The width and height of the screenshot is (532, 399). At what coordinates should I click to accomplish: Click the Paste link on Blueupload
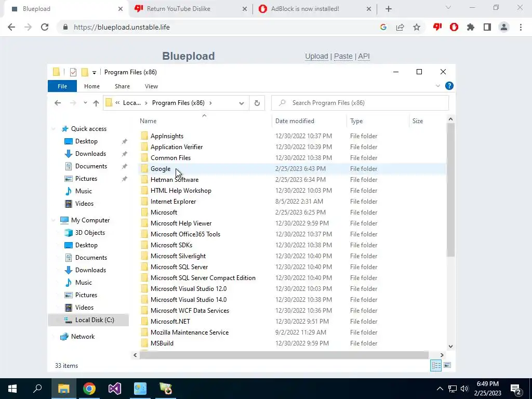pyautogui.click(x=343, y=56)
